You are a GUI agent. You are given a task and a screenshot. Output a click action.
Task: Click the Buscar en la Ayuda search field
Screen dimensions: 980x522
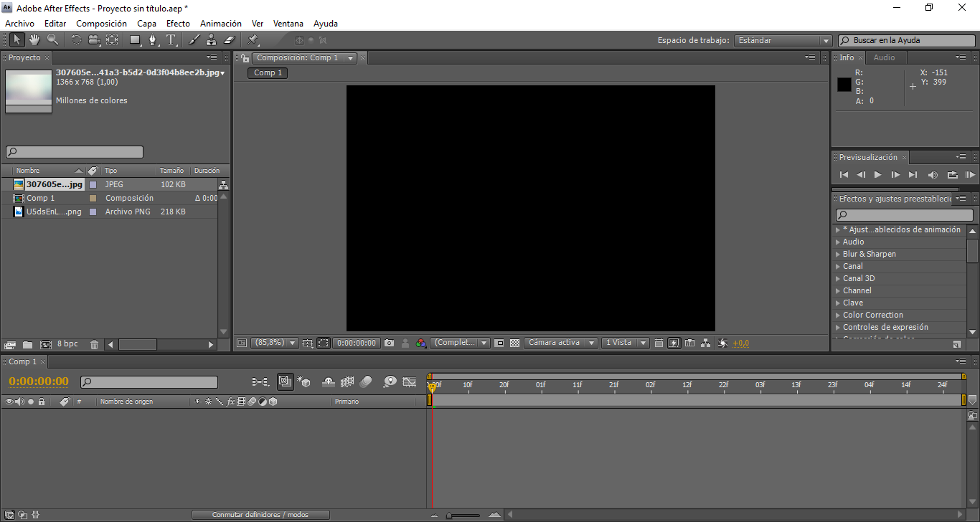[906, 41]
